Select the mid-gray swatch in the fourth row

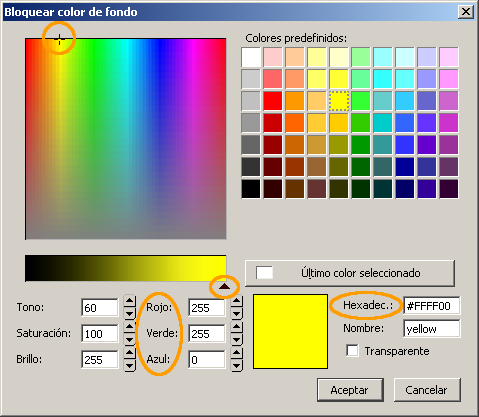[x=251, y=123]
